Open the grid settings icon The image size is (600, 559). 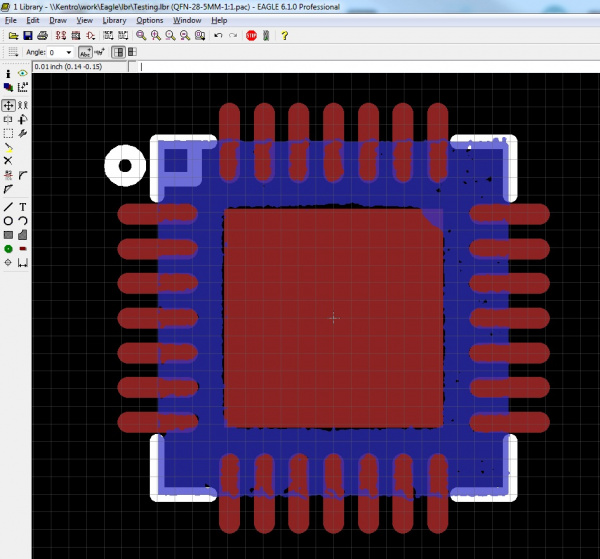click(13, 52)
